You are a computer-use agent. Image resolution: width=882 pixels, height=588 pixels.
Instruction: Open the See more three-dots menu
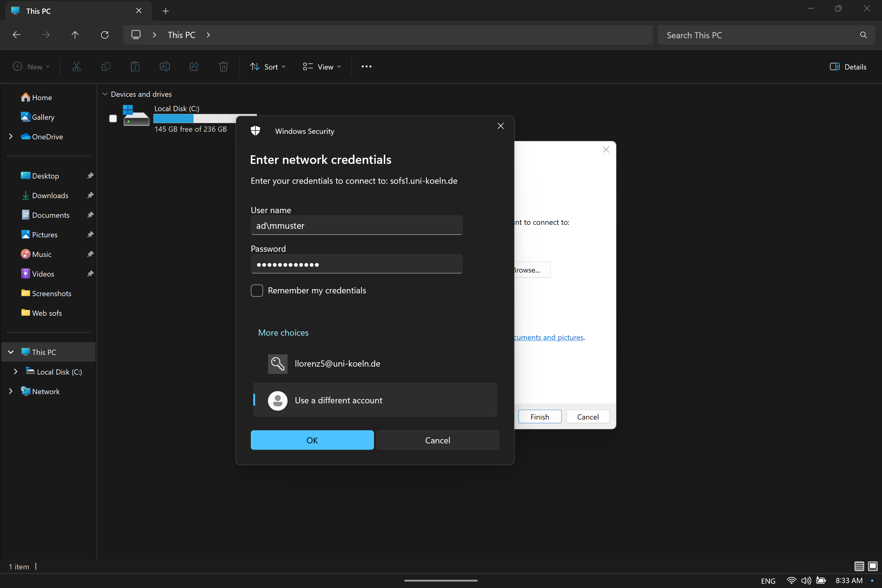point(366,66)
